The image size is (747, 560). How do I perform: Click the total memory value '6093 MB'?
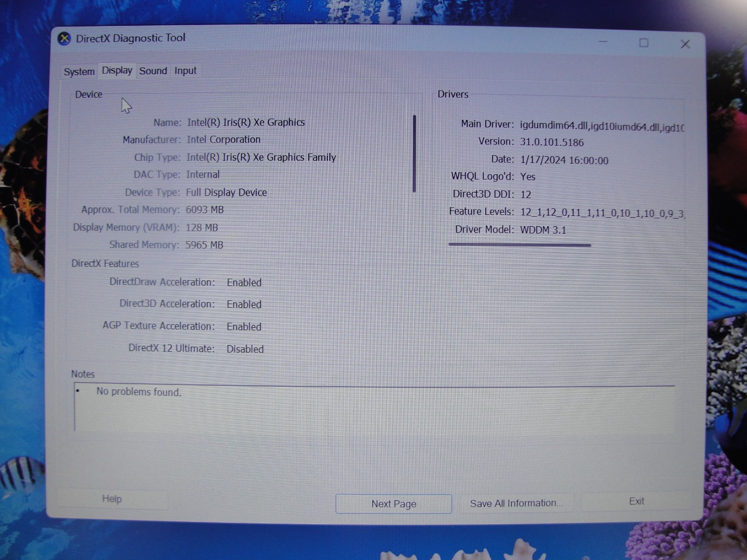click(204, 210)
